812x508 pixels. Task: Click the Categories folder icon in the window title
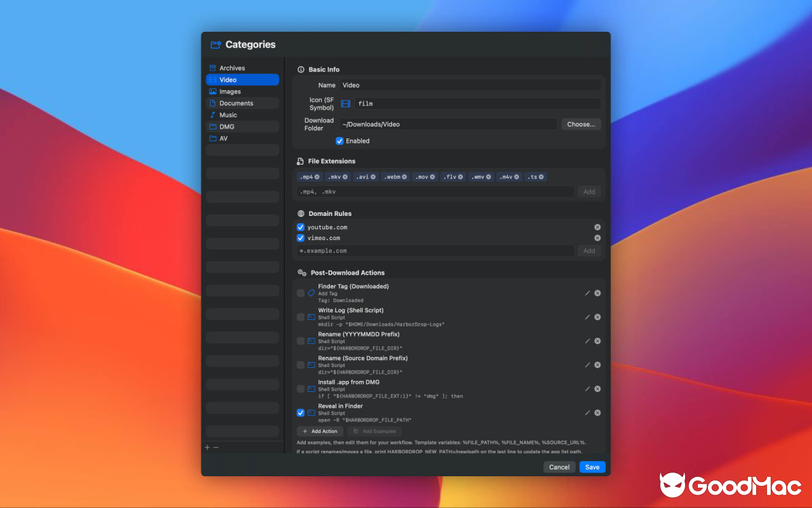tap(214, 44)
